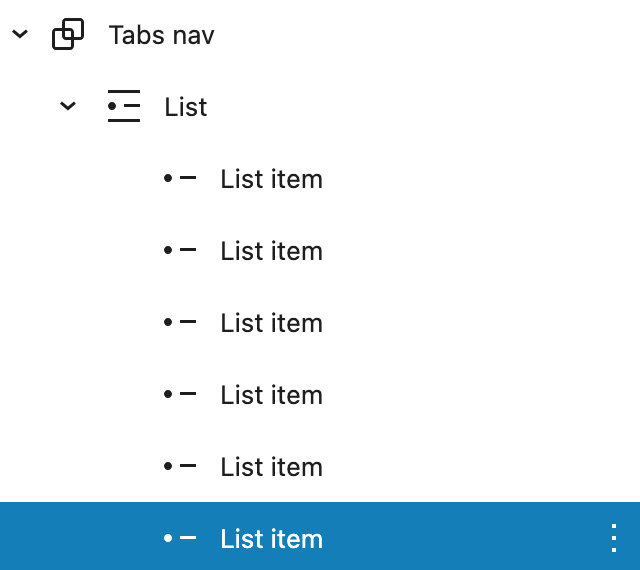Click the first List item bullet icon
This screenshot has height=570, width=640.
180,178
